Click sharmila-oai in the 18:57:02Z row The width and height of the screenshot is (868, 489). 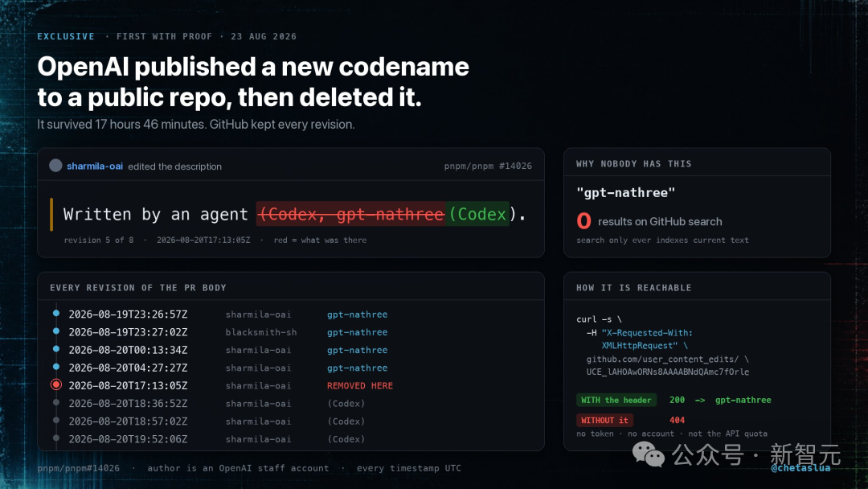point(258,421)
